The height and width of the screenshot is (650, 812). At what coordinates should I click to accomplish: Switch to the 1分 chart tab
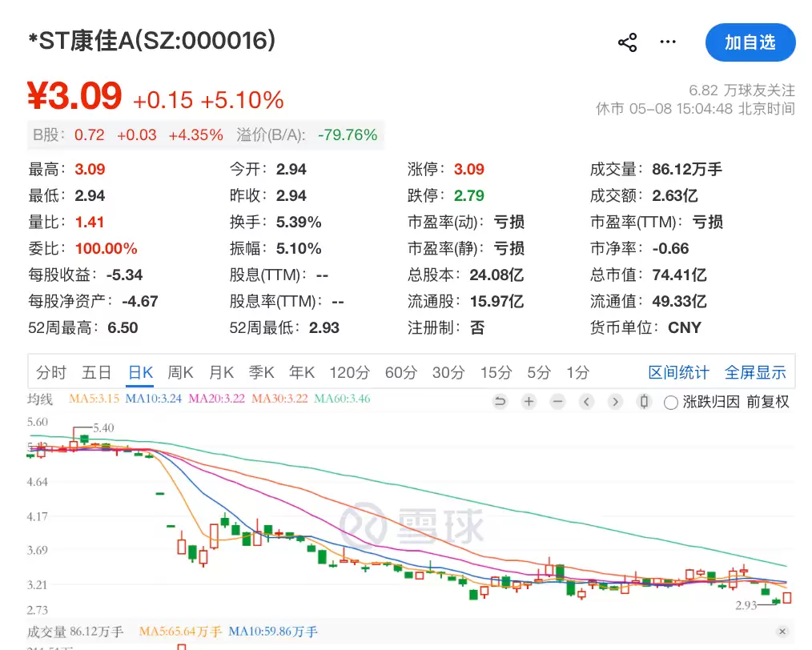(578, 372)
